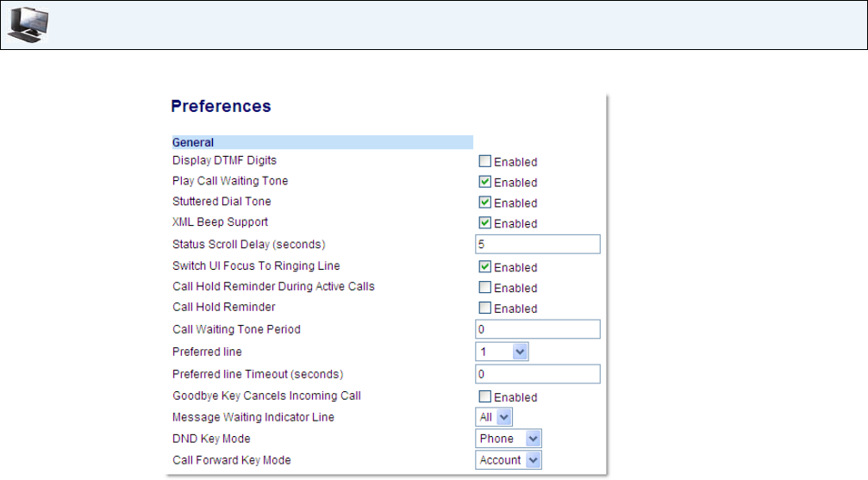
Task: Uncheck Play Call Waiting Tone
Action: (485, 182)
